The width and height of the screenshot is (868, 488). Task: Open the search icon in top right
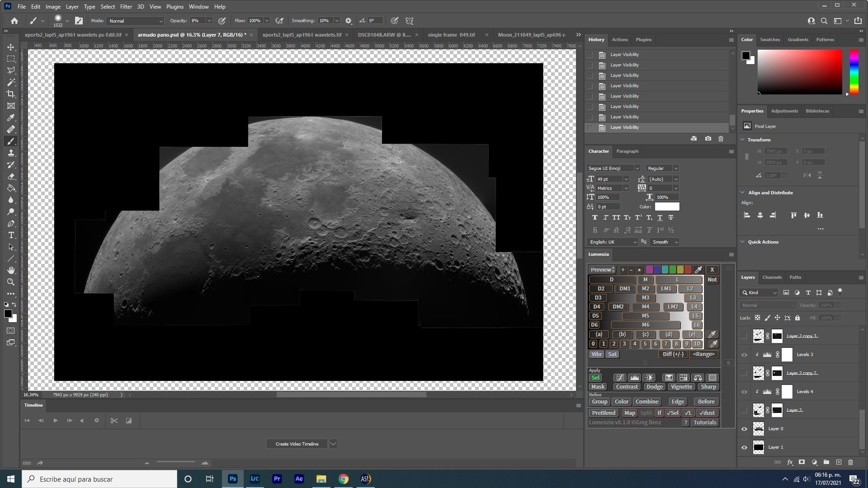point(824,21)
